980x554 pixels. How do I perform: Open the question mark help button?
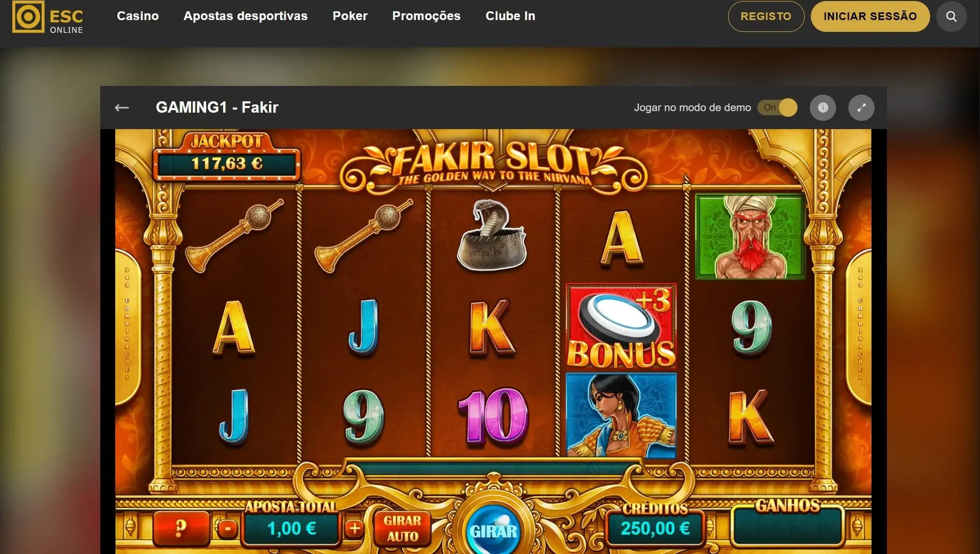pos(180,528)
